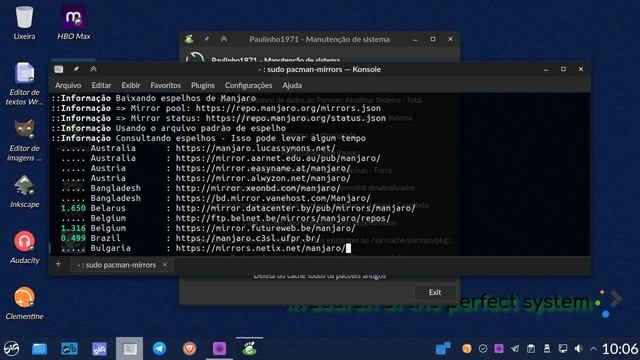640x360 pixels.
Task: Open the clipboard tray icon
Action: pyautogui.click(x=531, y=349)
